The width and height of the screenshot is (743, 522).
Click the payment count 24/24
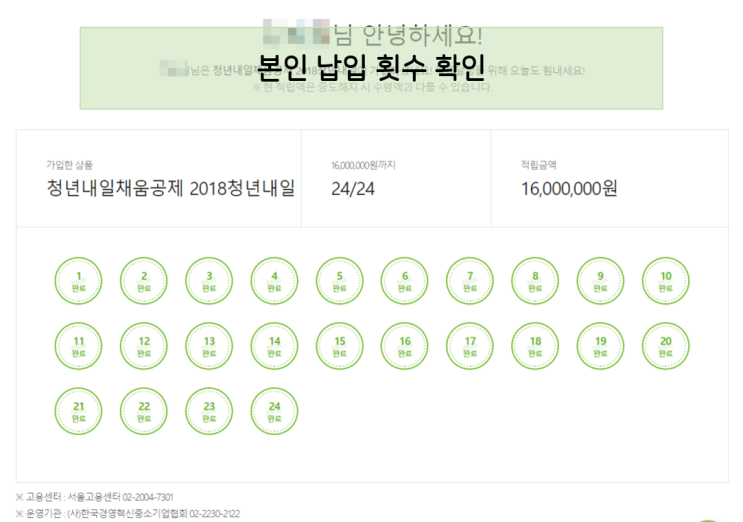[353, 189]
